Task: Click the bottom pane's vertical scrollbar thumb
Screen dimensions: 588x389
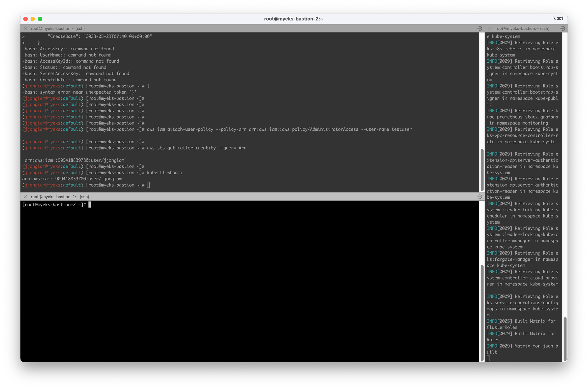Action: coord(482,312)
